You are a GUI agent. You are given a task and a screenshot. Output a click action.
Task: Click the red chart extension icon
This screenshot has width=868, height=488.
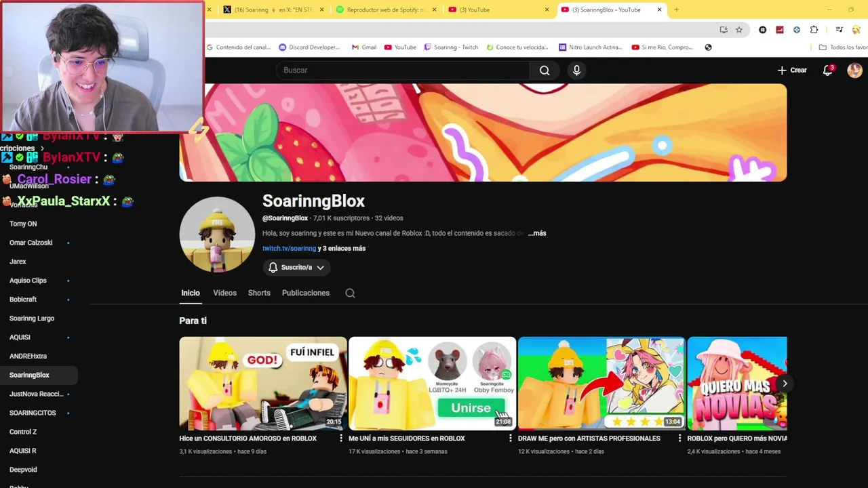coord(780,30)
